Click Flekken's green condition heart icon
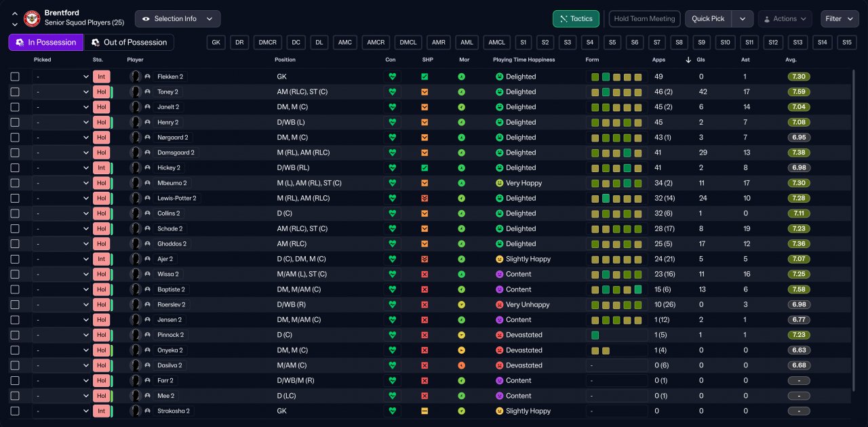Viewport: 868px width, 427px height. point(392,77)
